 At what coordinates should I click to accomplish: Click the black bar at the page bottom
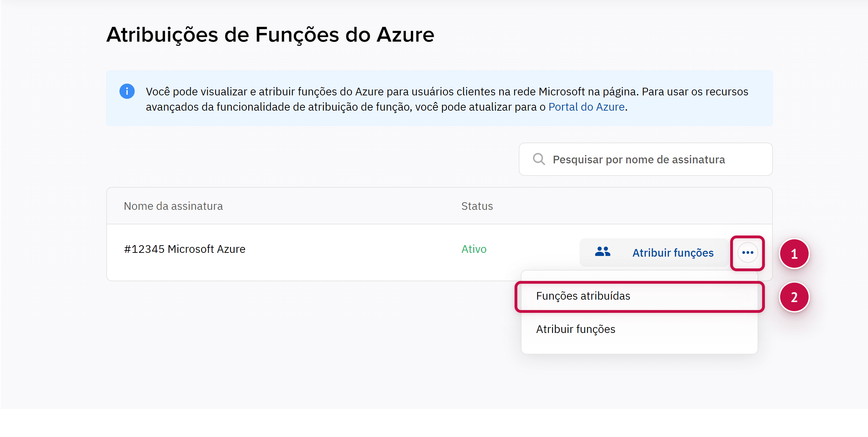[x=434, y=423]
